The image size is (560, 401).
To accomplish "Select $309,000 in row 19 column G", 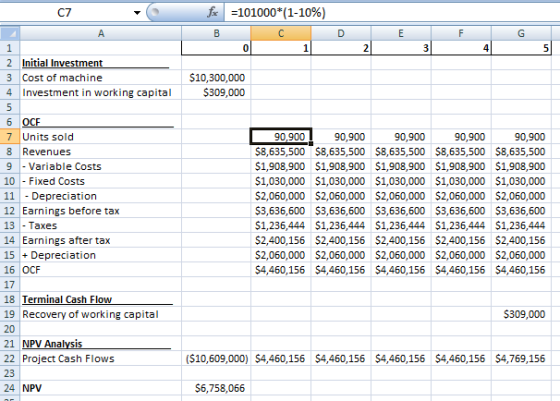I will click(521, 314).
